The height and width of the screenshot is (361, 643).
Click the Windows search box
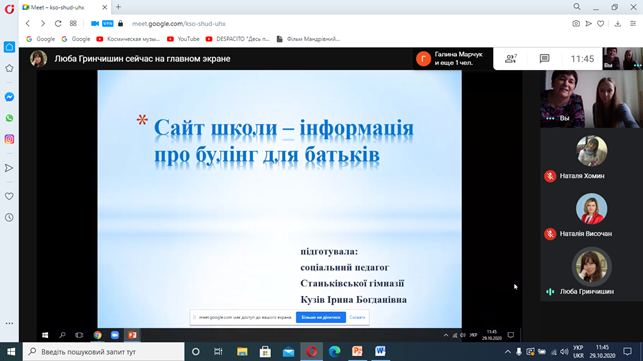[x=103, y=352]
